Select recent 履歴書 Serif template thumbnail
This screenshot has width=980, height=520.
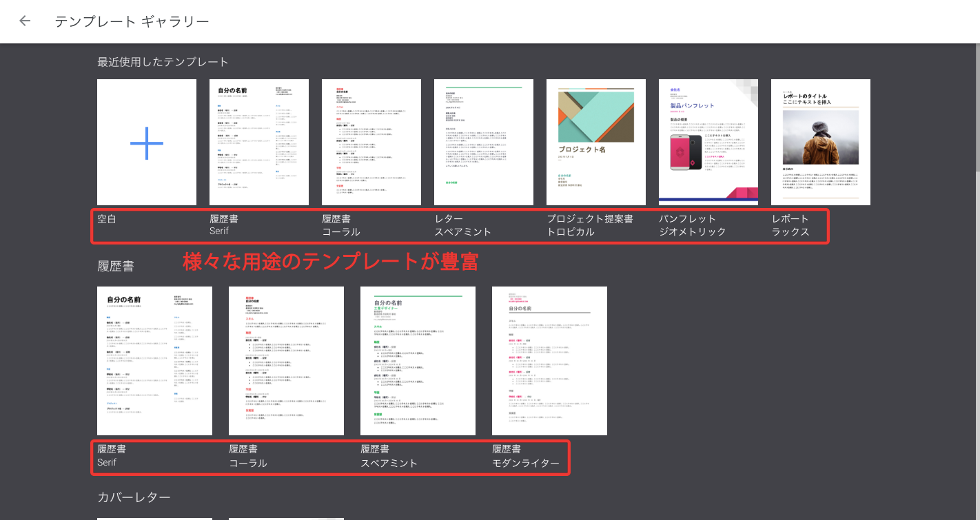(x=259, y=143)
